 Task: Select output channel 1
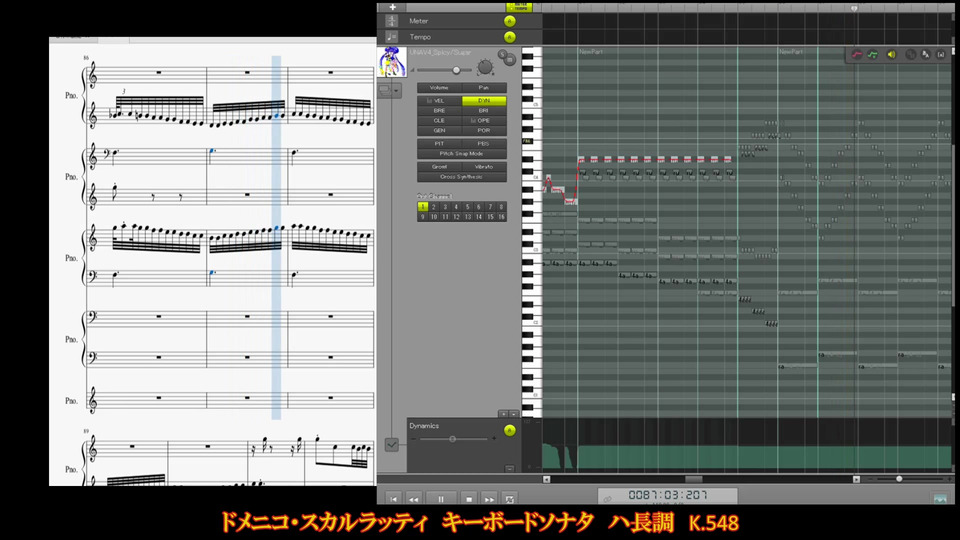click(422, 207)
